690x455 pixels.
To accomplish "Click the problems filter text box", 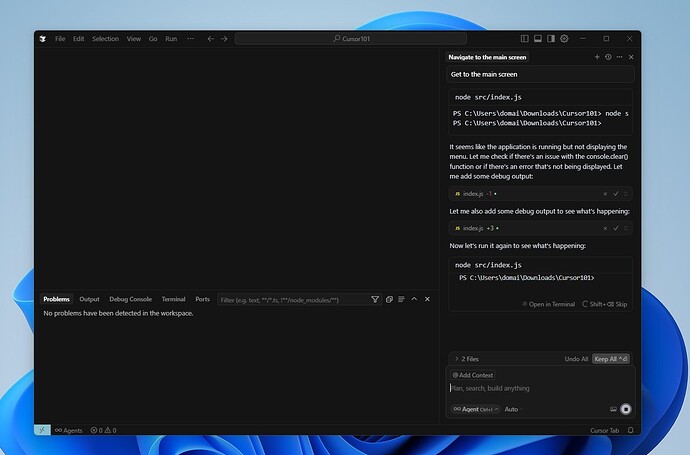I will coord(294,300).
